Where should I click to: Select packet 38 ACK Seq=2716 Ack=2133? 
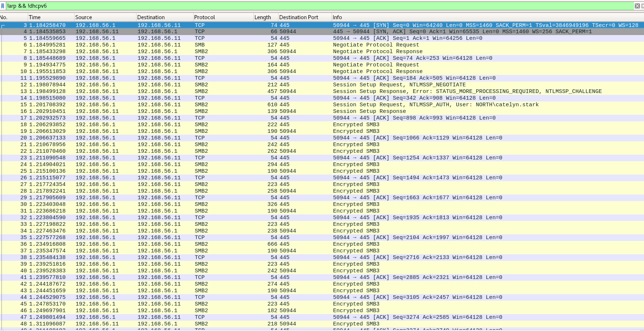[x=322, y=258]
